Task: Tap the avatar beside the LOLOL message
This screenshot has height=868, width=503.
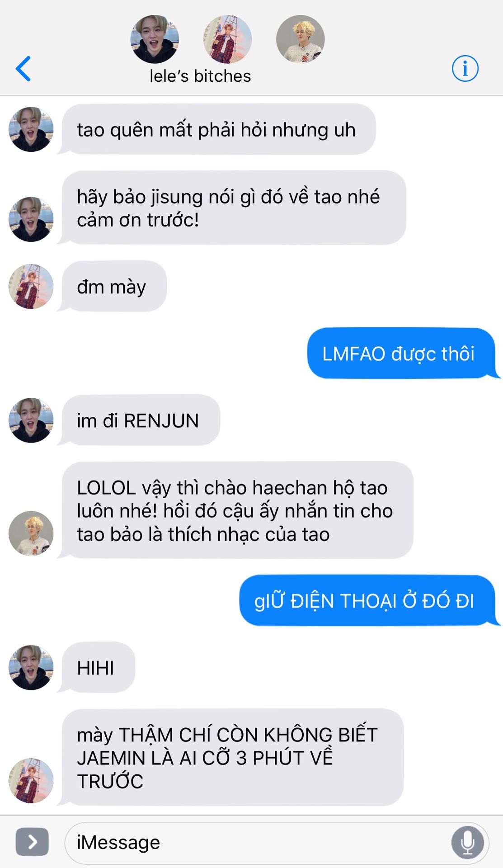Action: click(x=31, y=533)
